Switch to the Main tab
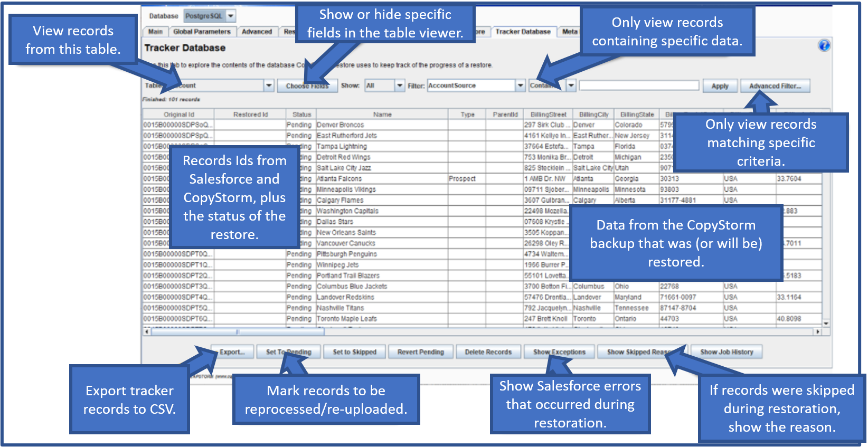 155,32
